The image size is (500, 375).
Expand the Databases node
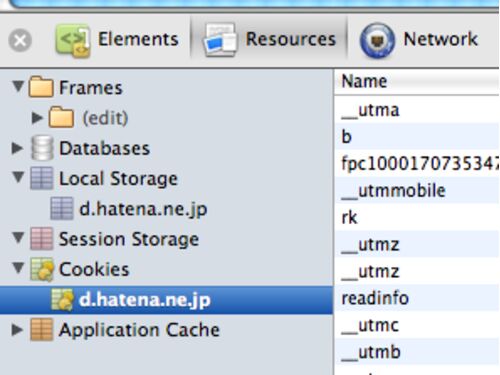[17, 148]
